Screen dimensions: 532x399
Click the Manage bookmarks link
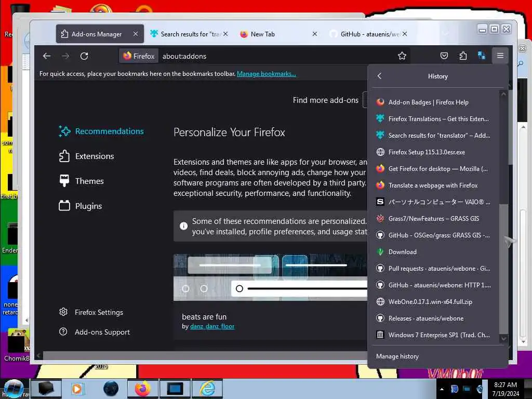[x=267, y=74]
